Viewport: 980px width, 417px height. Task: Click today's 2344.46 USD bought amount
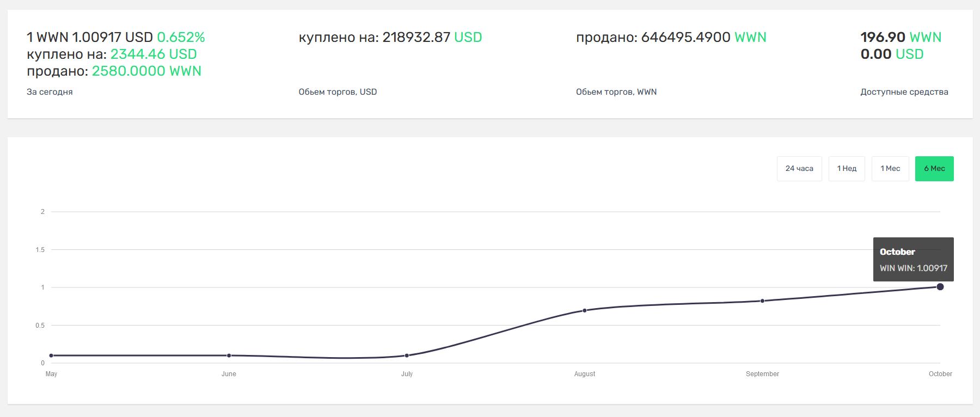point(154,54)
